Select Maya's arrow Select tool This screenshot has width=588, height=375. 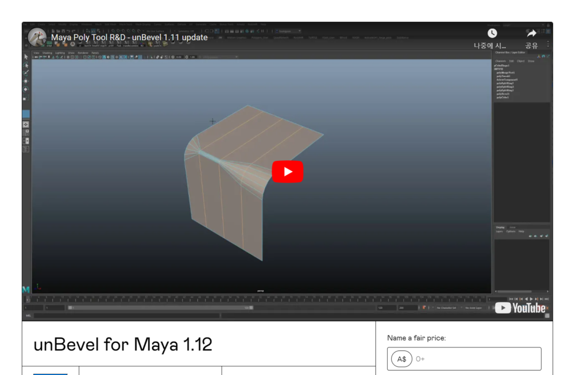26,57
